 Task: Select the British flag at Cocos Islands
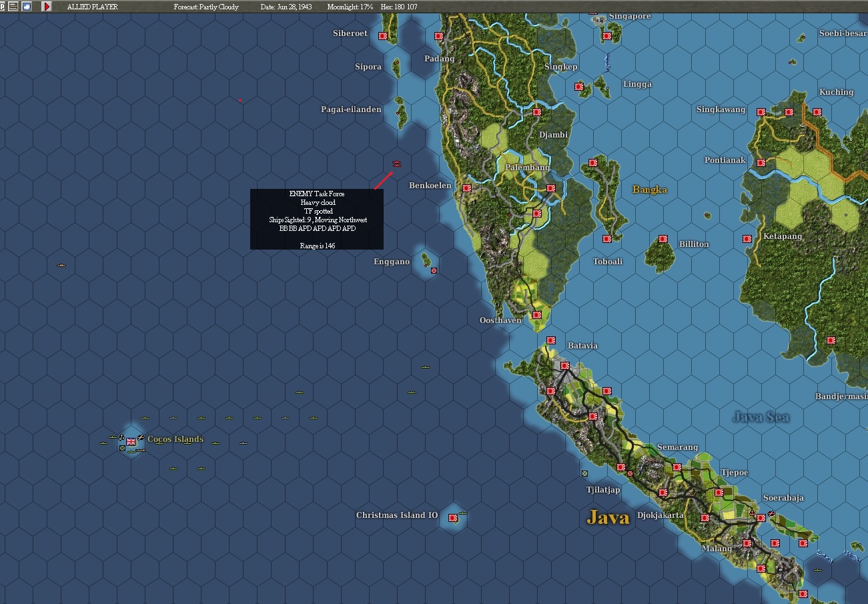[131, 441]
